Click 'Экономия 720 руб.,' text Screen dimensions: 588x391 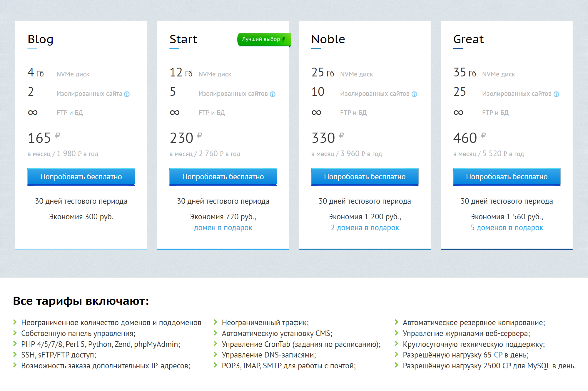(x=223, y=217)
